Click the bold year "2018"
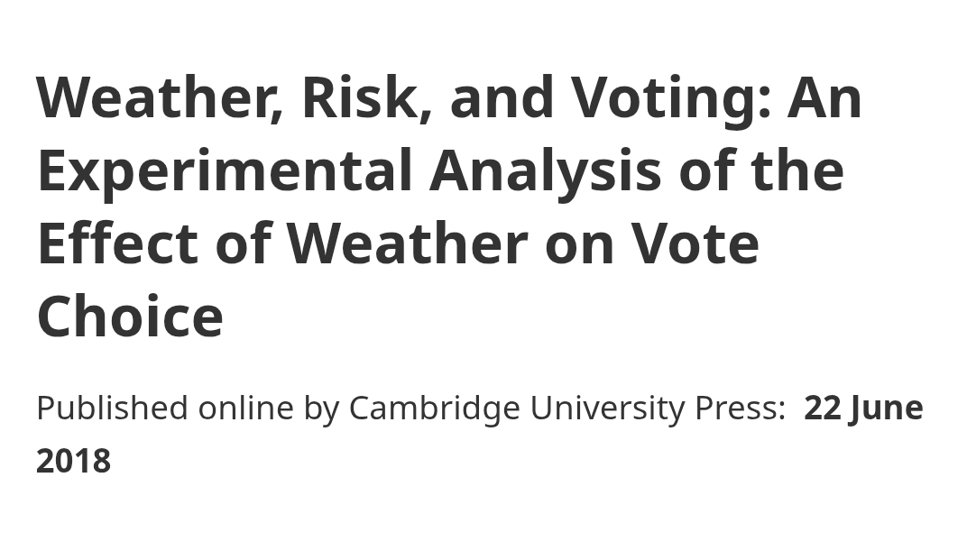Screen dimensions: 967x560 pos(73,461)
